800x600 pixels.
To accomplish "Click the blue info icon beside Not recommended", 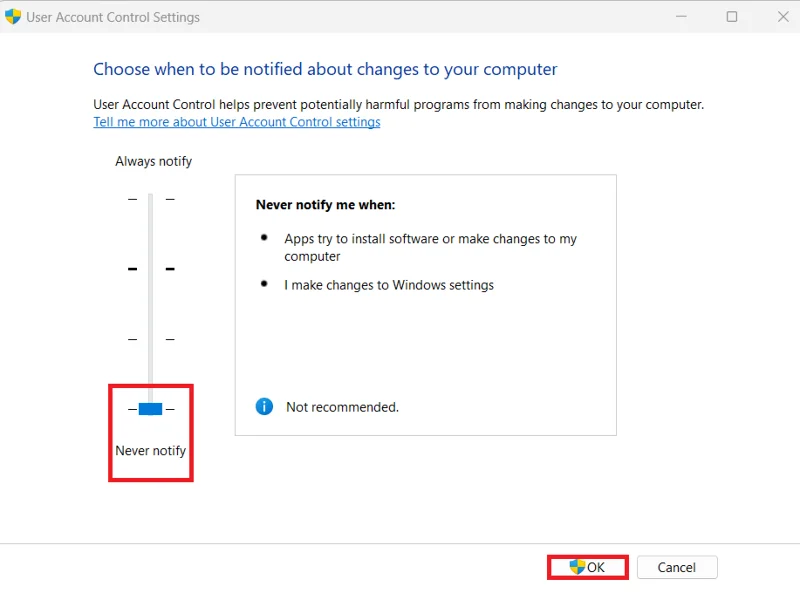I will tap(264, 407).
